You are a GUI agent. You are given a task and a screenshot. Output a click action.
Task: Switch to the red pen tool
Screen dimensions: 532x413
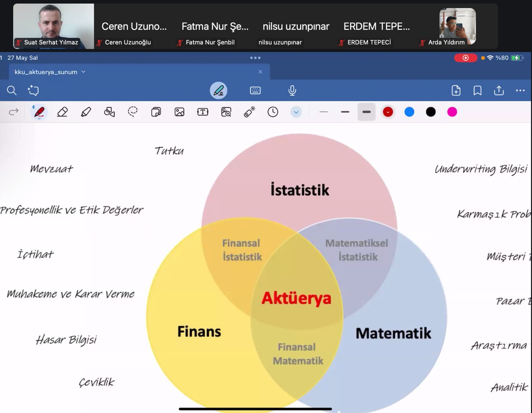(39, 112)
